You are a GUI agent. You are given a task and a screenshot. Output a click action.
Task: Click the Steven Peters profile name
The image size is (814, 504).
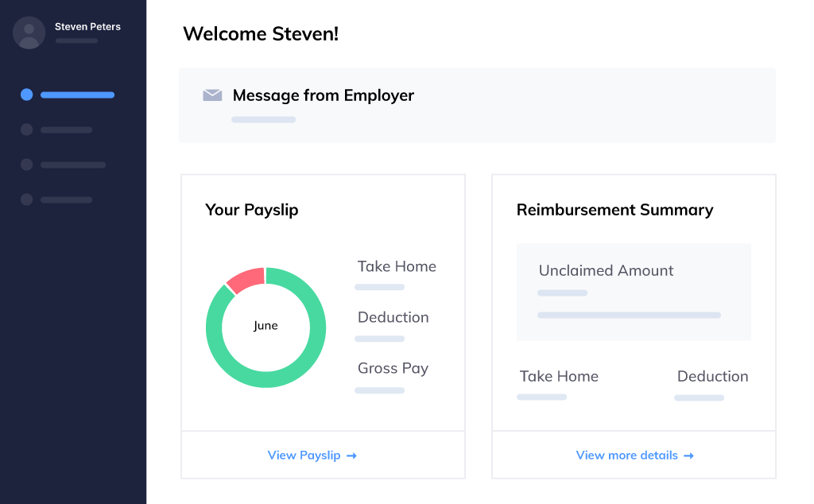point(87,26)
